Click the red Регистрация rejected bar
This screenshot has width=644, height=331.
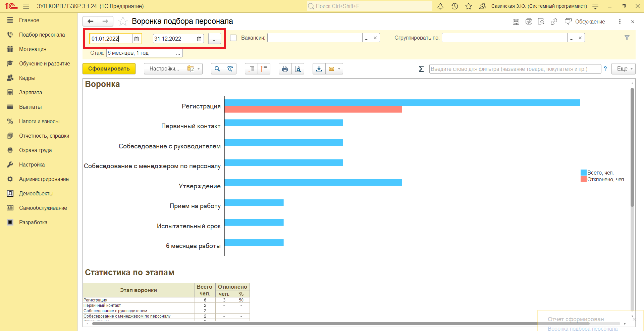(x=313, y=109)
